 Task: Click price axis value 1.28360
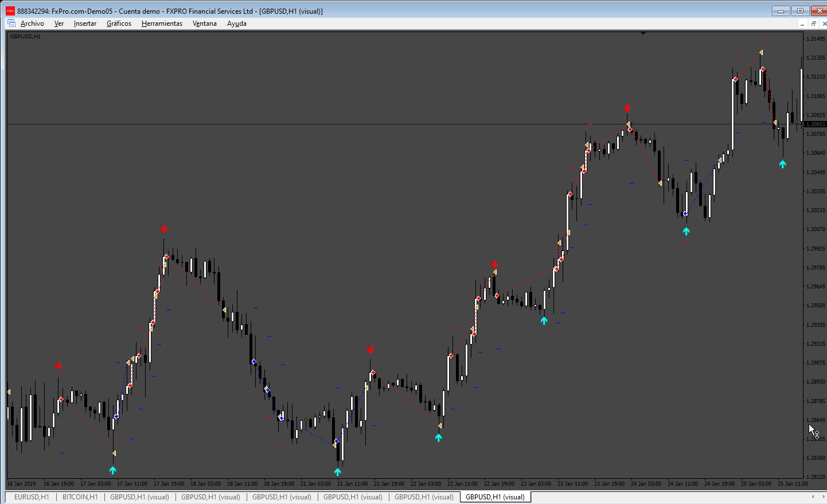(816, 458)
